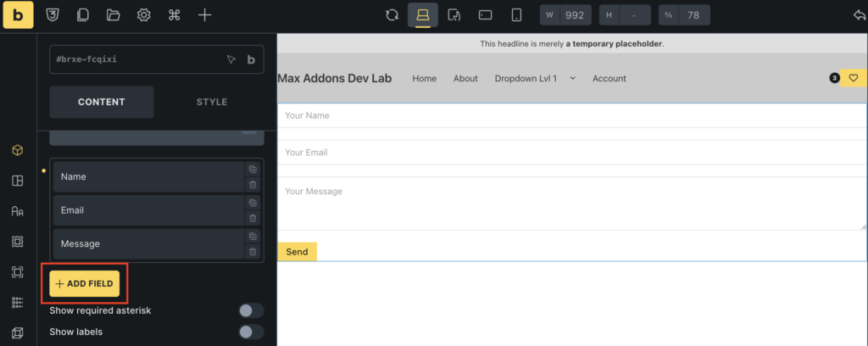Select the tablet portrait breakpoint icon
Screen dimensions: 868x346
tap(454, 15)
